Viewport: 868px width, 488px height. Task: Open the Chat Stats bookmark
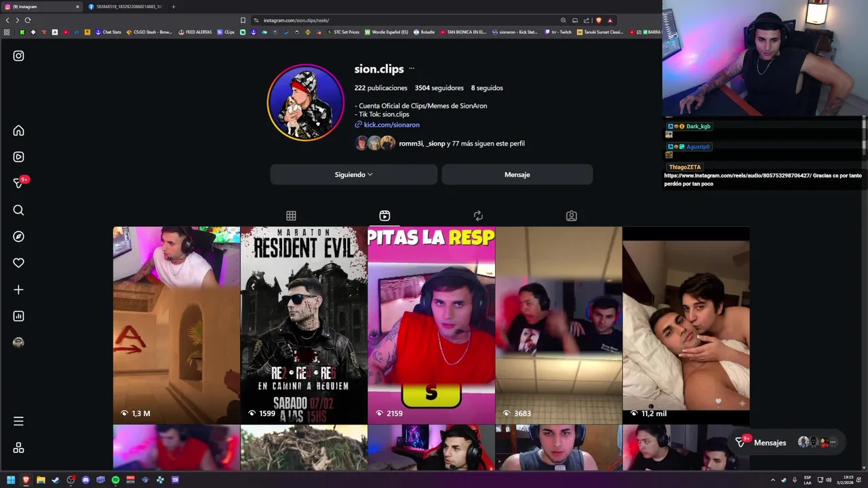[x=108, y=32]
